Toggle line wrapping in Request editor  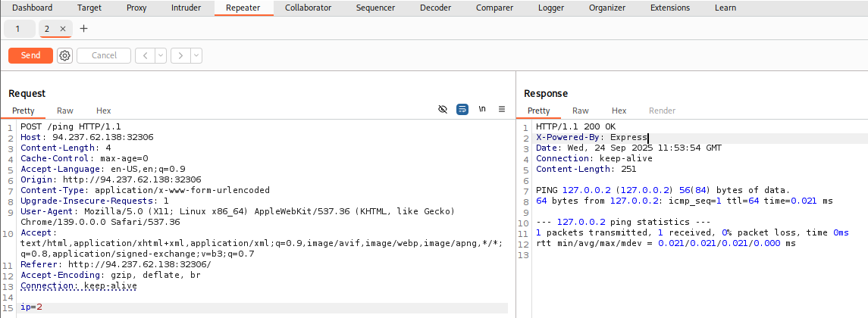tap(462, 110)
